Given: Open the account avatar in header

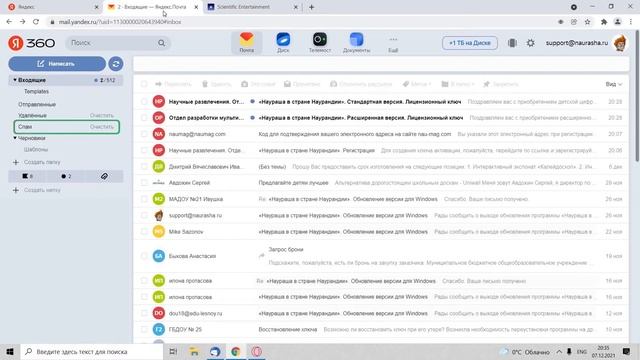Looking at the screenshot, I should [x=620, y=43].
